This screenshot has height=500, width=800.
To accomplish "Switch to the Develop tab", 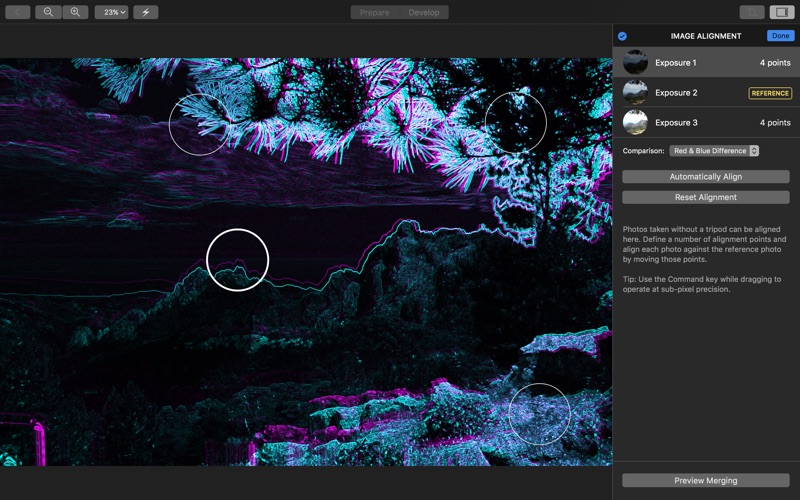I will click(424, 12).
